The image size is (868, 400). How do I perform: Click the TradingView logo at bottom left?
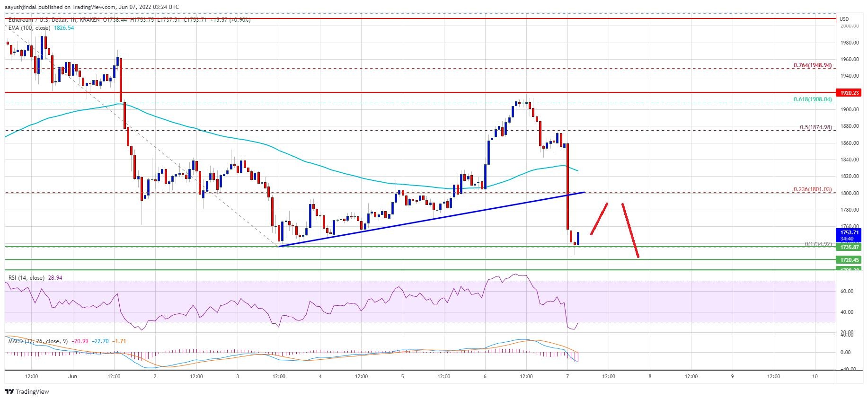27,391
